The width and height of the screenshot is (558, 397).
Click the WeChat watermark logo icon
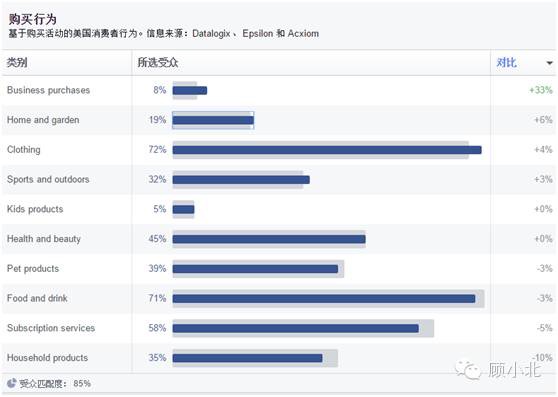(x=469, y=370)
